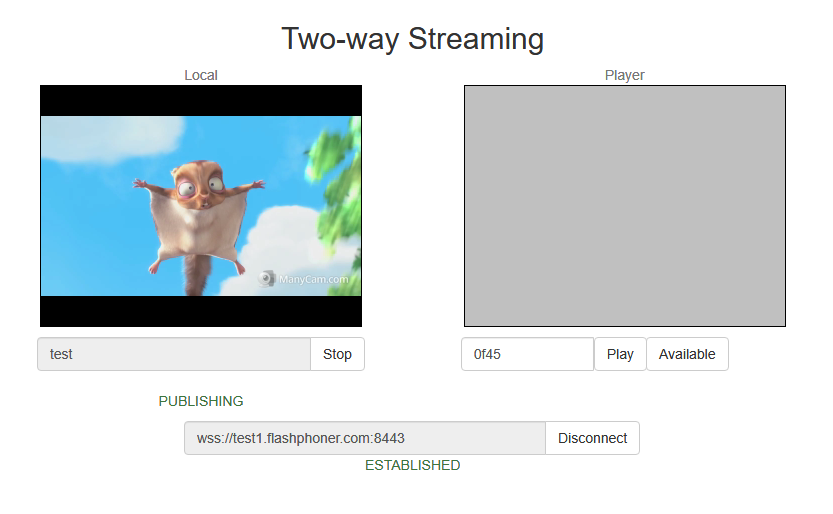
Task: Click top black bar of Local video
Action: (201, 100)
